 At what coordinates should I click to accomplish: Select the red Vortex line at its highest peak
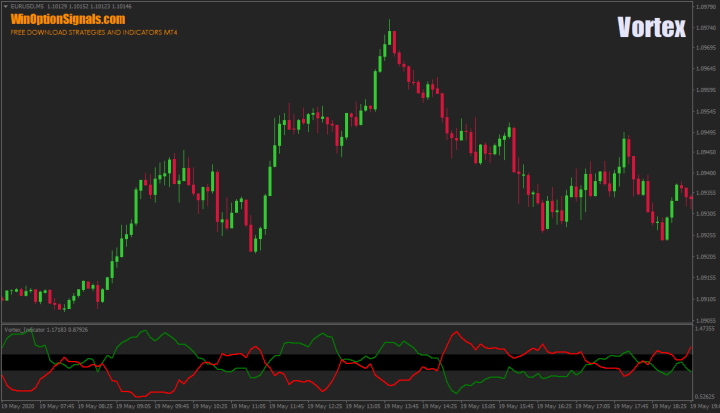456,333
